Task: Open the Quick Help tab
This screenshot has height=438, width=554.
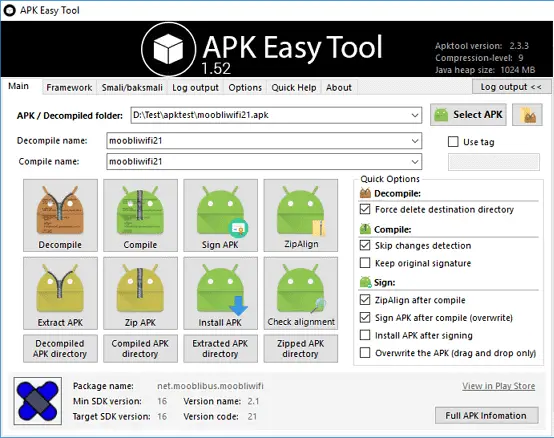Action: [294, 88]
